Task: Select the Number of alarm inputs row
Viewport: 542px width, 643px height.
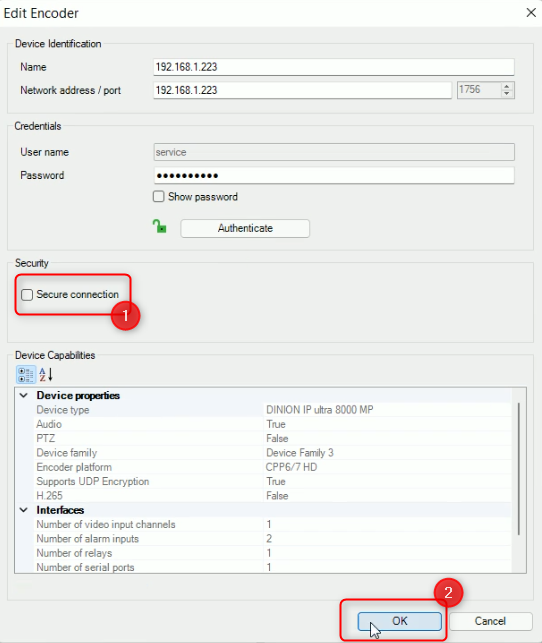Action: [273, 538]
